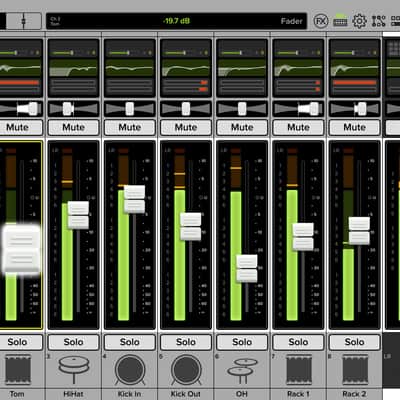400x400 pixels.
Task: Click the green-lit mixer rack icon beside FX
Action: click(340, 21)
